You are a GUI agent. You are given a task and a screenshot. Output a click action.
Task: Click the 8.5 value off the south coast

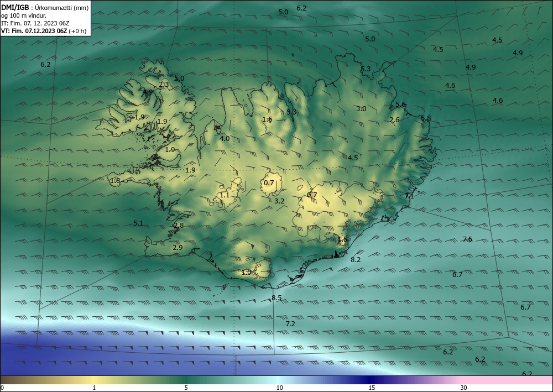click(x=276, y=298)
